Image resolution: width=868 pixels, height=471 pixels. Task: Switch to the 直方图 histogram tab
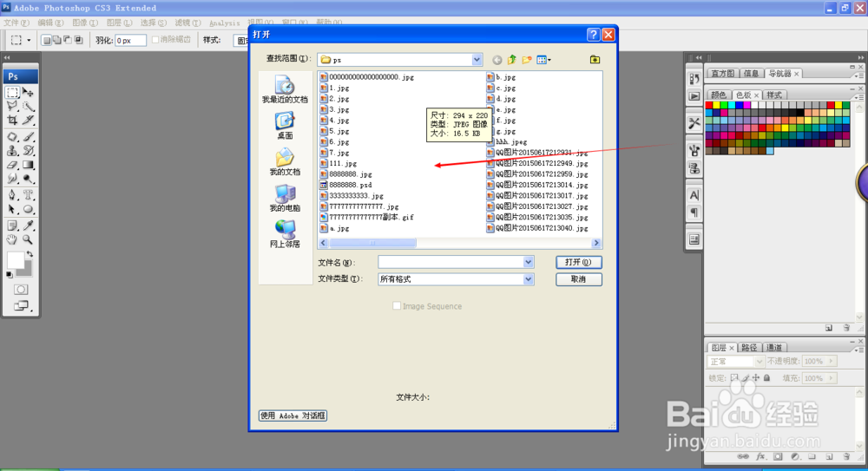pyautogui.click(x=722, y=73)
